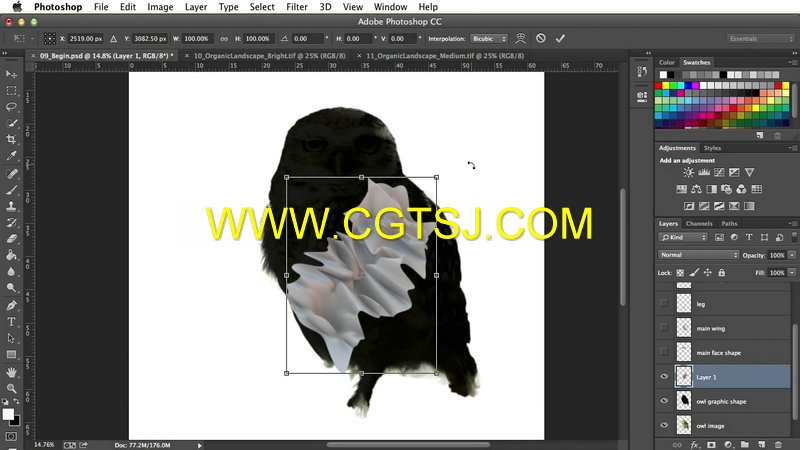Select the Zoom tool
Image resolution: width=800 pixels, height=450 pixels.
[x=11, y=389]
